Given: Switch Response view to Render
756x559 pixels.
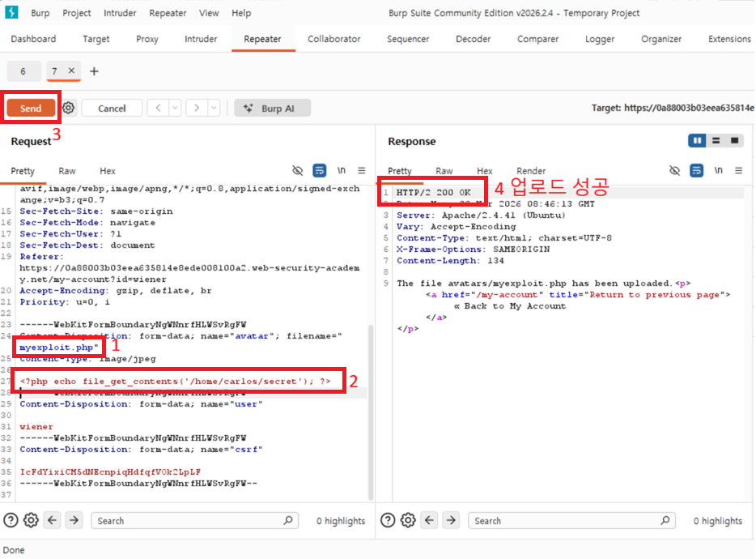Looking at the screenshot, I should pos(531,171).
